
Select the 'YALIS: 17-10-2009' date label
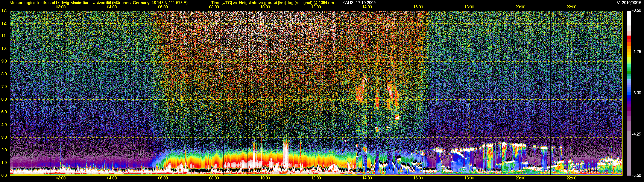click(x=359, y=3)
